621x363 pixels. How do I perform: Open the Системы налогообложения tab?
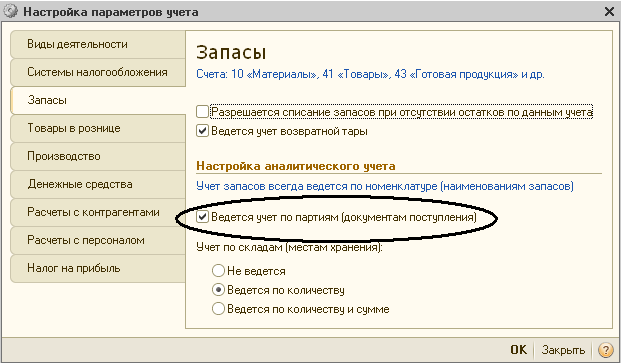[x=98, y=72]
